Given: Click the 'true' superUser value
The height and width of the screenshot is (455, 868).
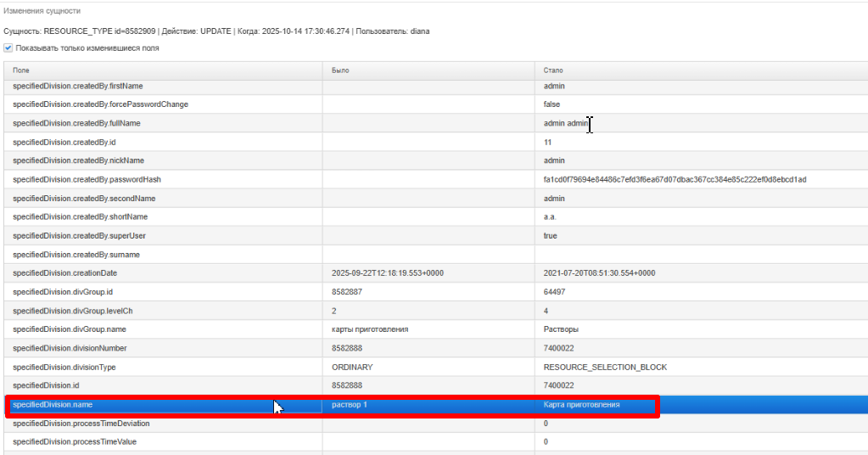Looking at the screenshot, I should (x=551, y=236).
